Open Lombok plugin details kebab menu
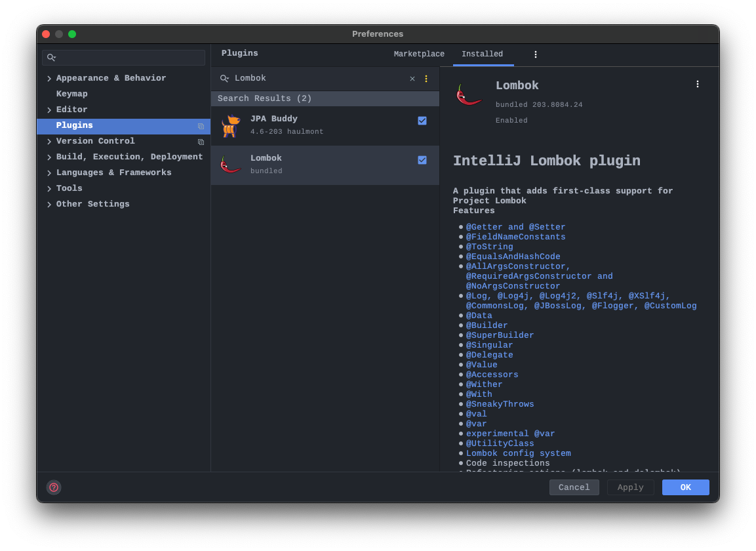The image size is (756, 551). [697, 84]
